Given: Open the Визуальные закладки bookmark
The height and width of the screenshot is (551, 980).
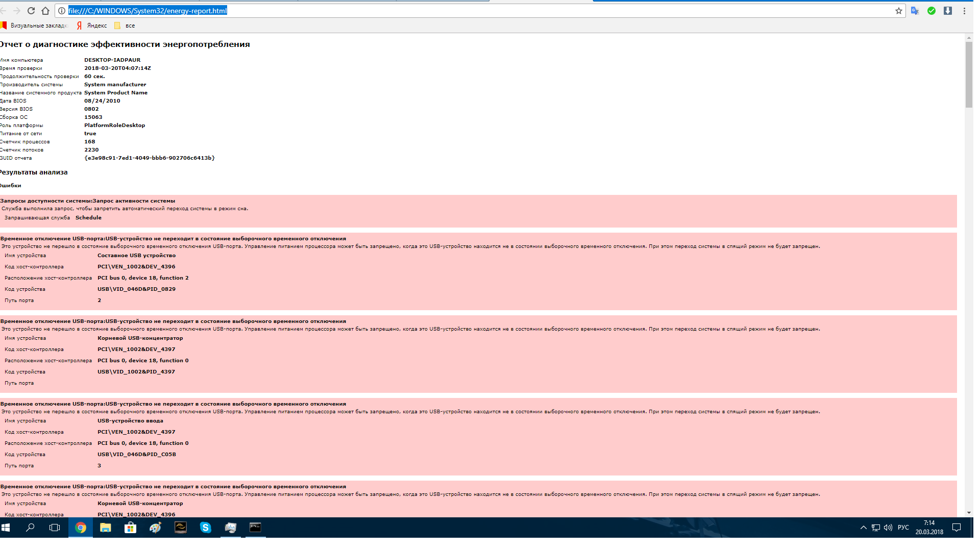Looking at the screenshot, I should [x=34, y=26].
